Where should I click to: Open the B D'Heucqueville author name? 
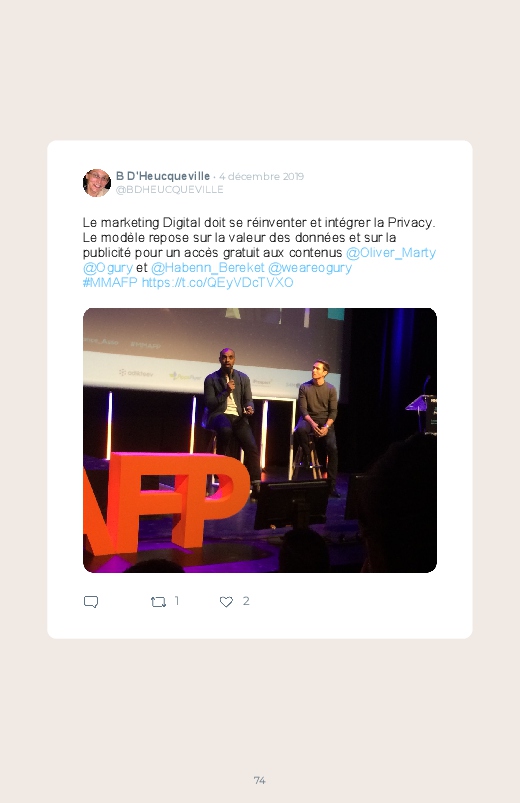pos(163,176)
